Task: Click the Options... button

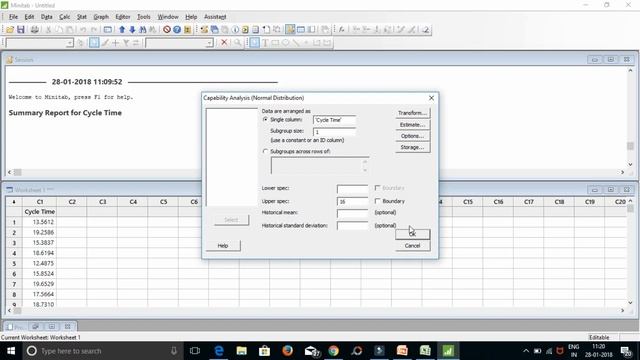Action: (412, 136)
